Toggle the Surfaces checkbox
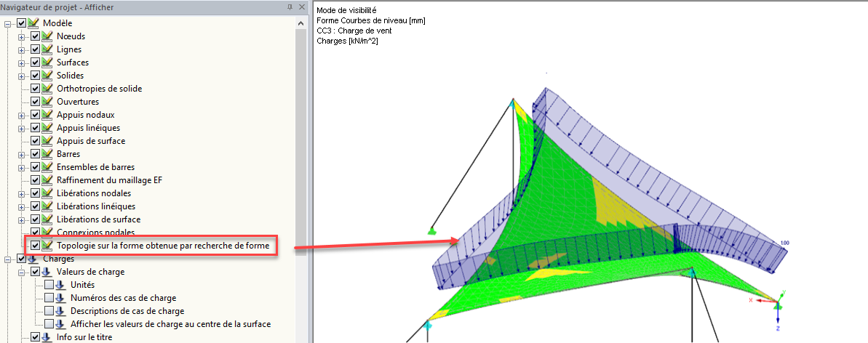Image resolution: width=868 pixels, height=343 pixels. (36, 62)
